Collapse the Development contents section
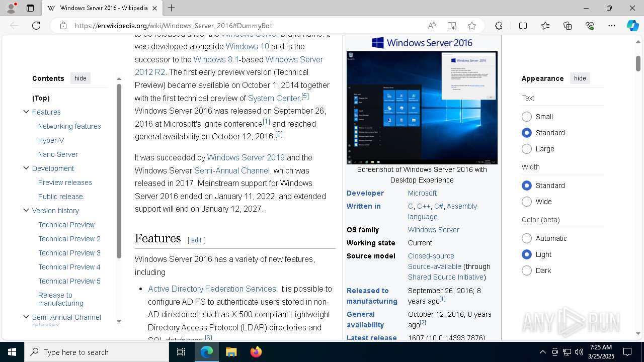Screen dimensions: 644x362 [x=26, y=168]
